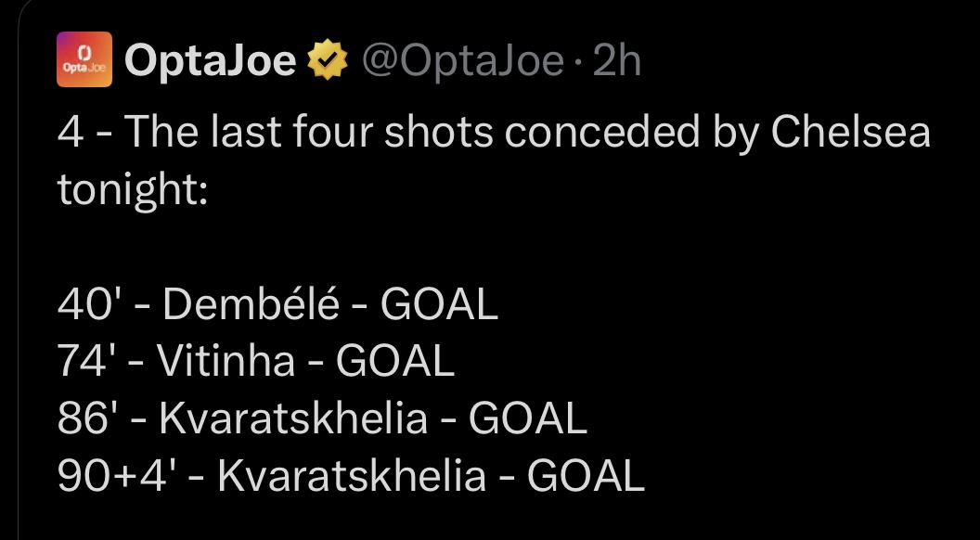Click GOAL on the 86' line

pyautogui.click(x=528, y=419)
